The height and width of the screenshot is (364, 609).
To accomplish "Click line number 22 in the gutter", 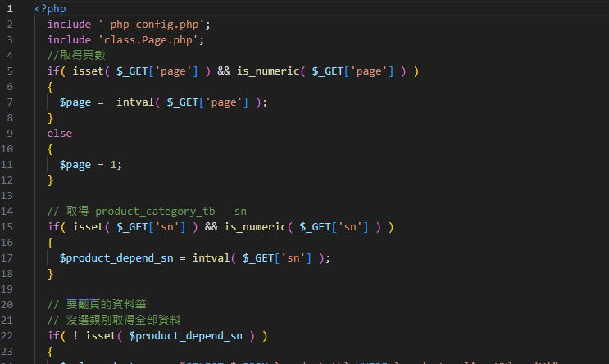I will 7,335.
